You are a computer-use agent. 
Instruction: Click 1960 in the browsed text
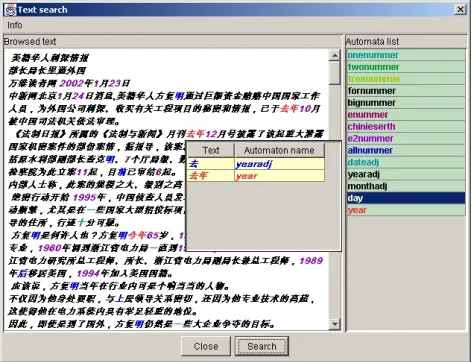coord(50,248)
